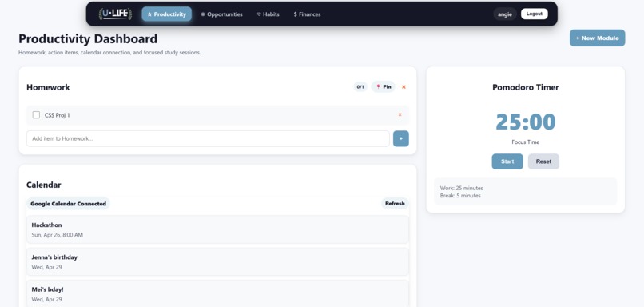
Task: Focus the Add item to Homework field
Action: [208, 138]
